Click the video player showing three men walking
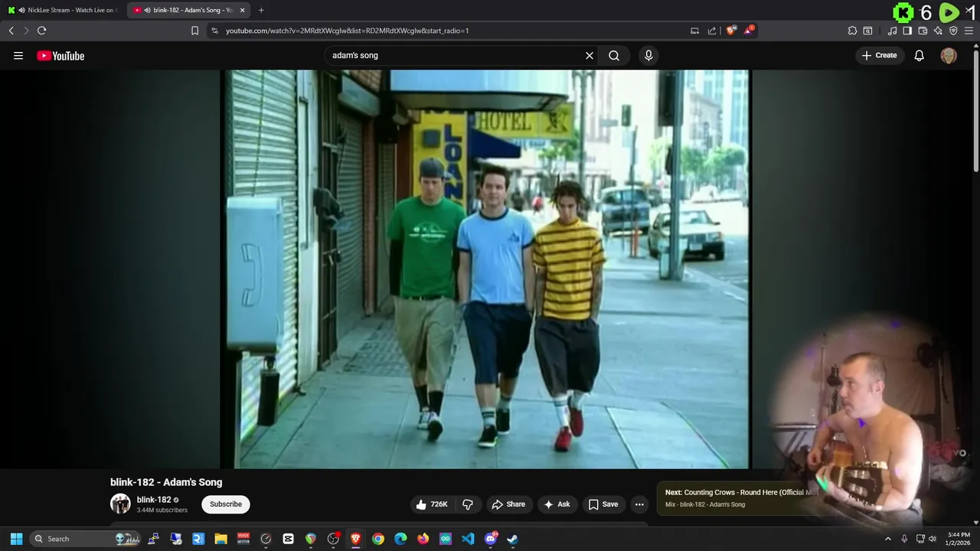 pyautogui.click(x=485, y=269)
